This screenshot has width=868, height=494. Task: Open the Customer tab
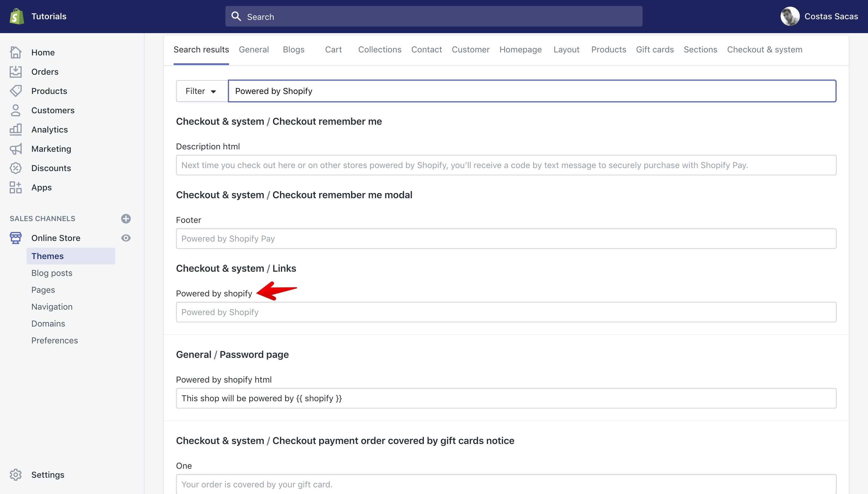click(x=470, y=49)
